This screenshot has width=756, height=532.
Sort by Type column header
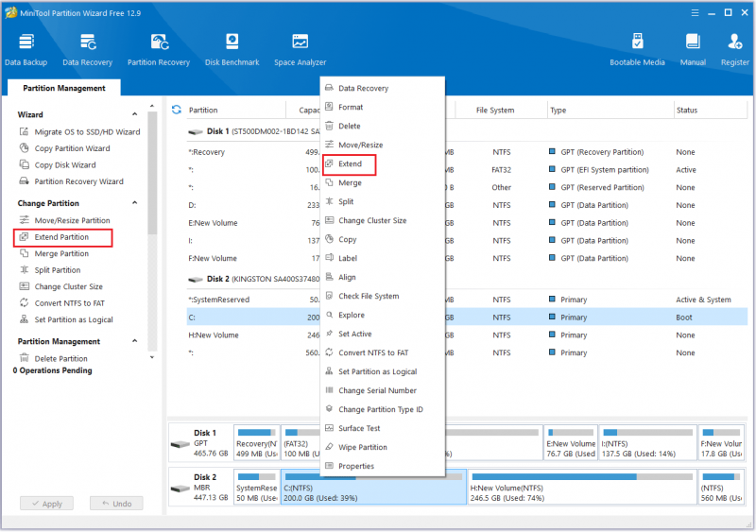[558, 110]
